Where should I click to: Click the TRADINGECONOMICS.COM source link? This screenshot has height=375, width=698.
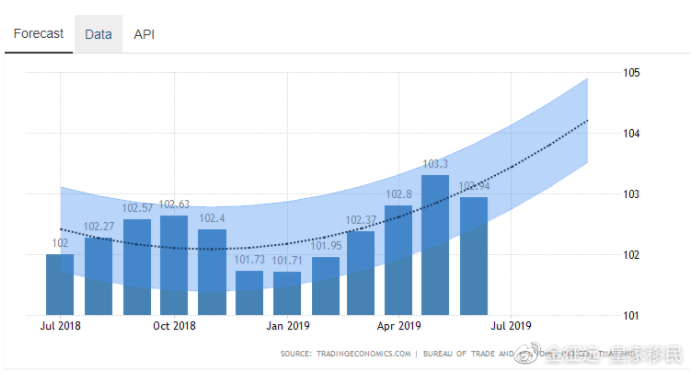click(x=364, y=354)
